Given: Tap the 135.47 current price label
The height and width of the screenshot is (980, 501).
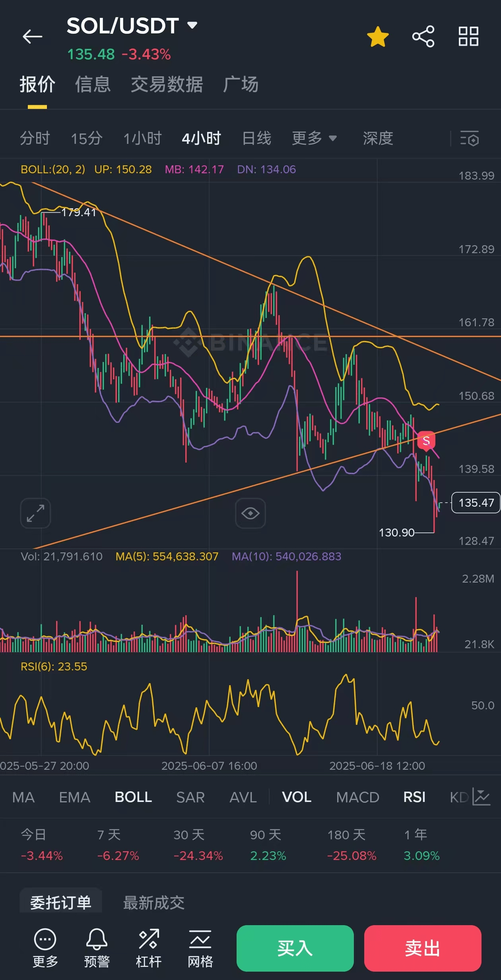Looking at the screenshot, I should [476, 503].
